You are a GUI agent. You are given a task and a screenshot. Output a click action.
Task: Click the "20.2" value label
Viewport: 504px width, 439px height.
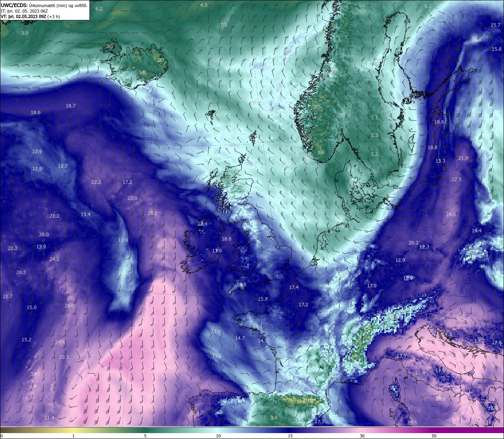click(413, 243)
